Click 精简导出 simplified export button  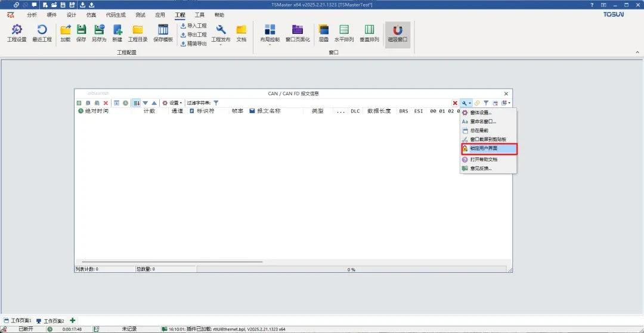[x=193, y=43]
